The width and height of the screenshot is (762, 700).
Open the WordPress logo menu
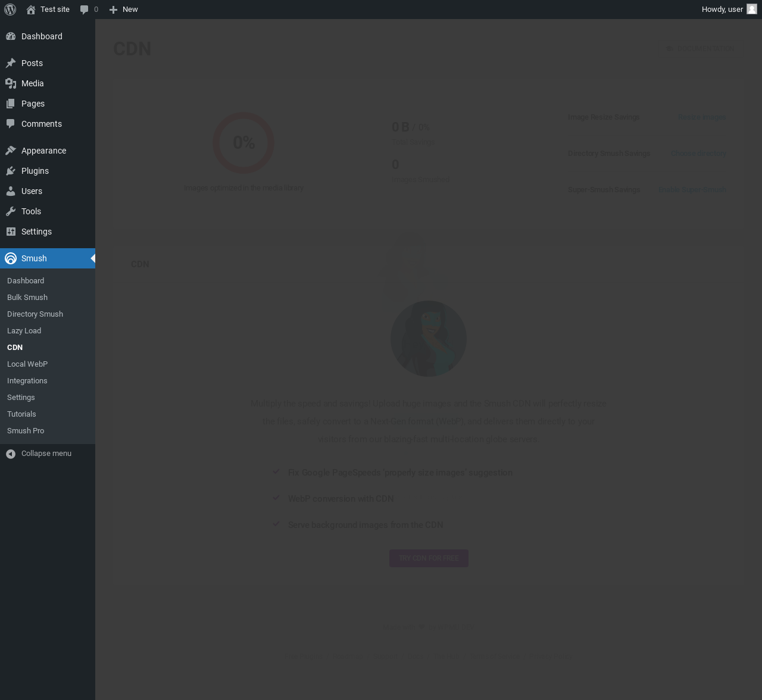[x=10, y=9]
